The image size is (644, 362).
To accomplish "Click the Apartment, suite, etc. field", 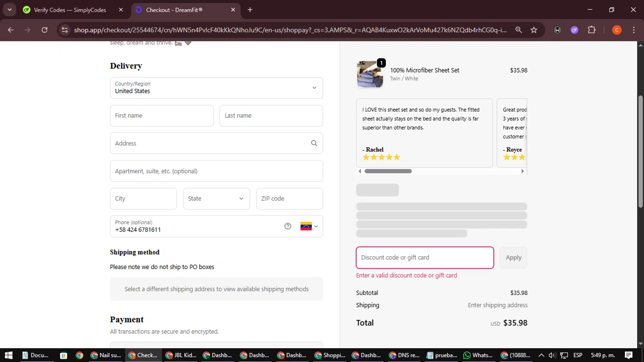I will tap(216, 171).
